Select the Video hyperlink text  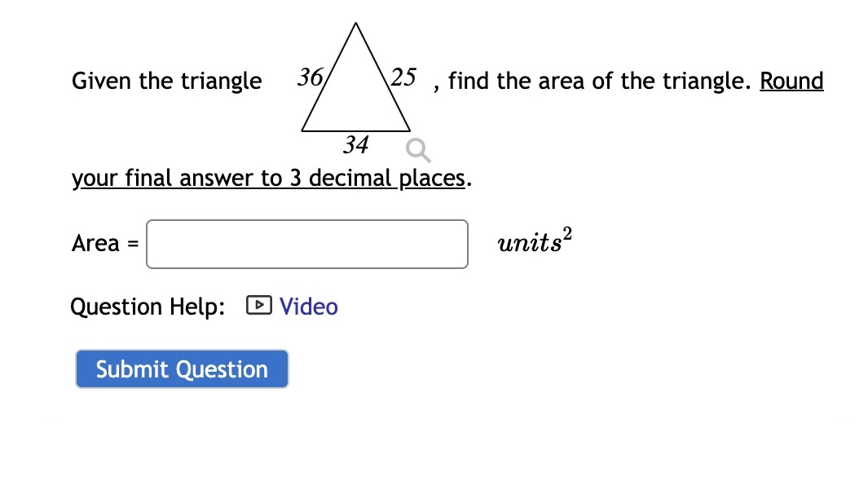pyautogui.click(x=308, y=306)
